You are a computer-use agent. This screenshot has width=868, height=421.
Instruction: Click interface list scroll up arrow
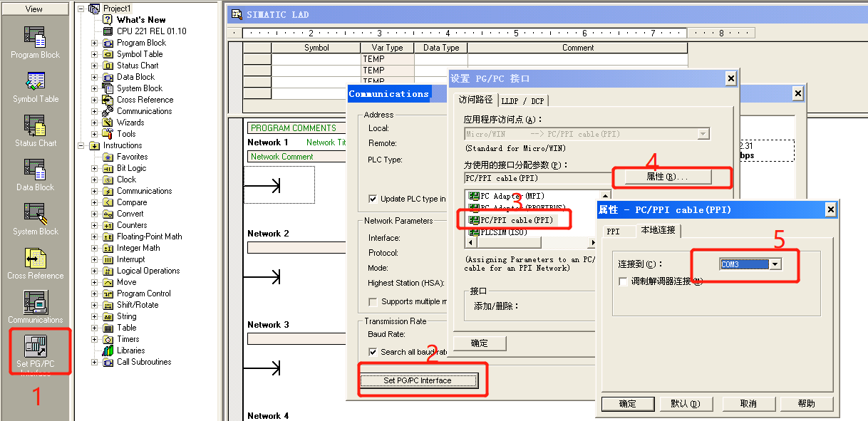[606, 195]
